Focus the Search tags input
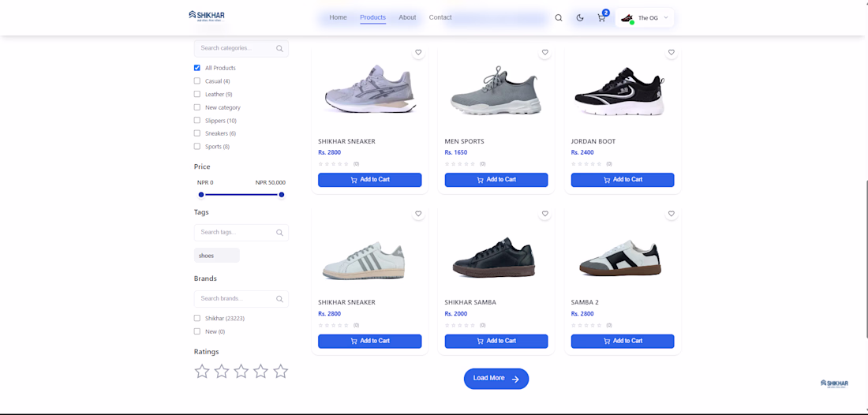The image size is (868, 415). tap(241, 233)
